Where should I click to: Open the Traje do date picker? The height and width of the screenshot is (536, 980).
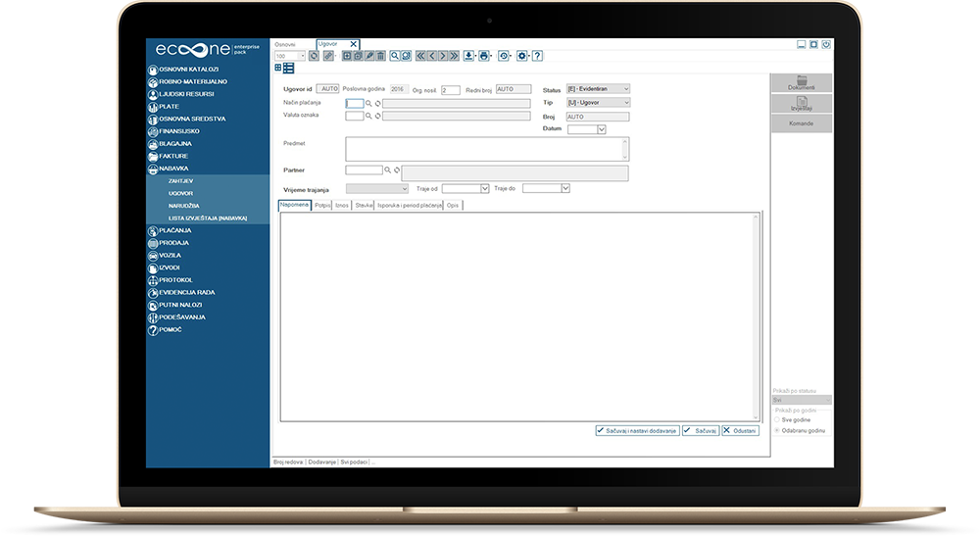[565, 189]
